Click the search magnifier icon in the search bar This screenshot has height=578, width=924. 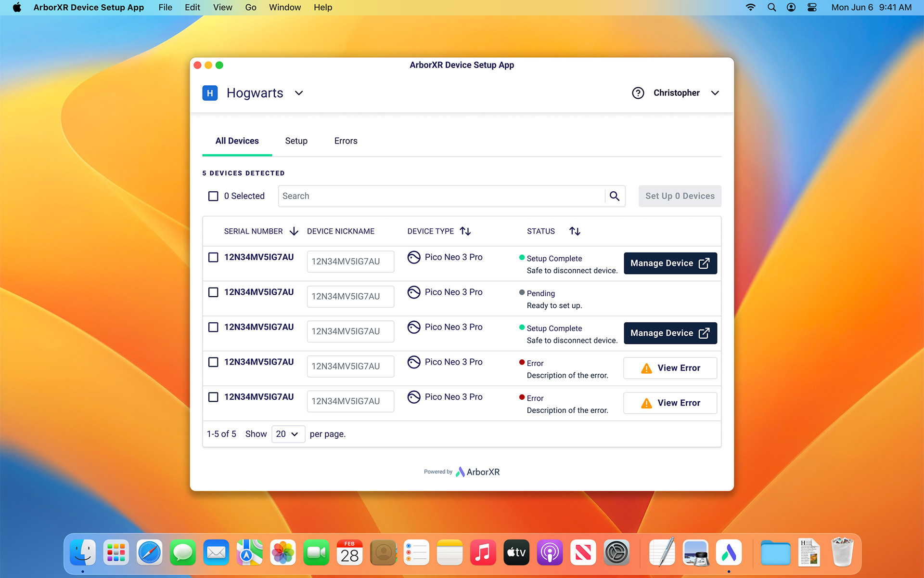pos(615,196)
